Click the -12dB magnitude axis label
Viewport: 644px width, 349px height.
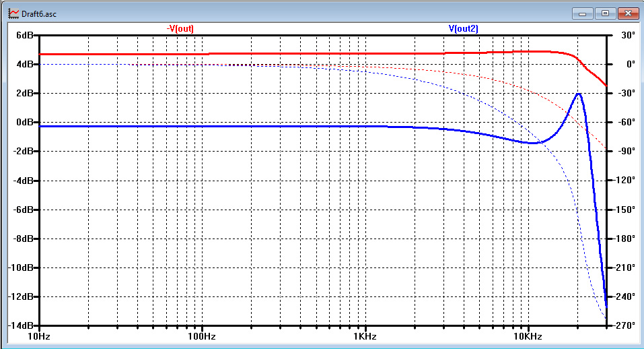[x=21, y=296]
